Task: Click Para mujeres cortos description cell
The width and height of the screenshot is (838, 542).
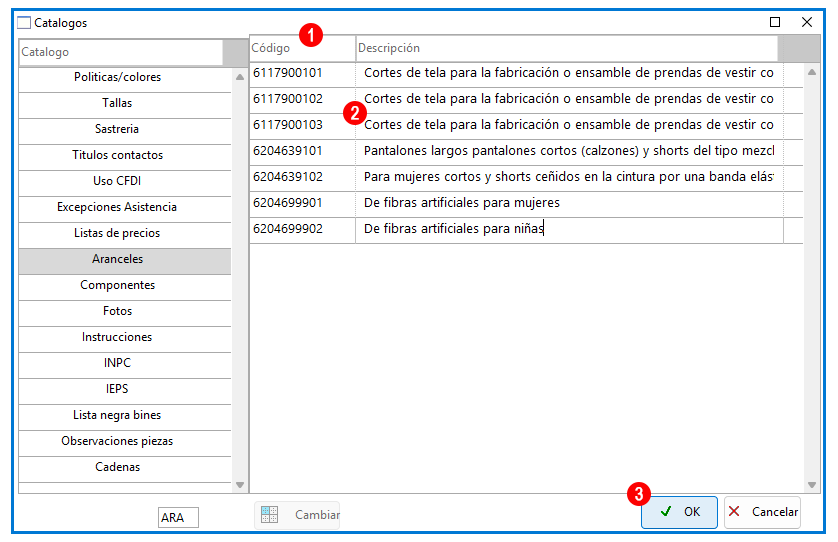Action: 569,177
